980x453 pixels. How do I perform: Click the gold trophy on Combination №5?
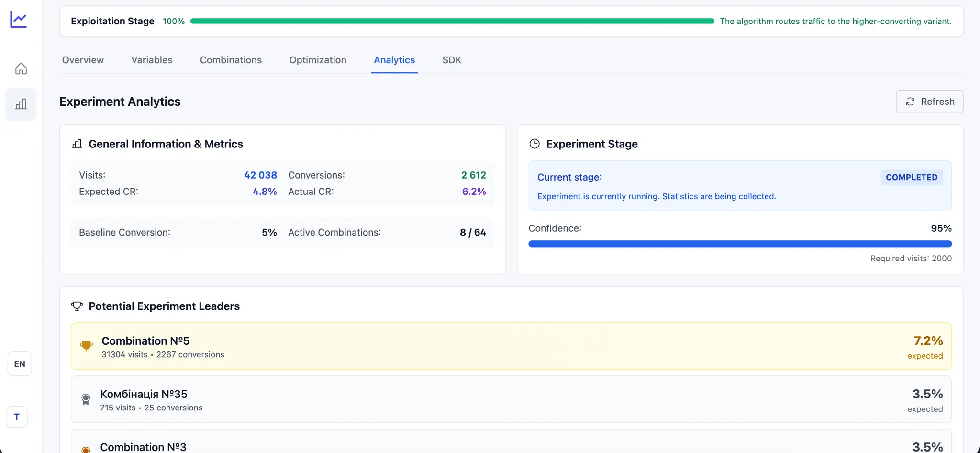click(x=86, y=346)
